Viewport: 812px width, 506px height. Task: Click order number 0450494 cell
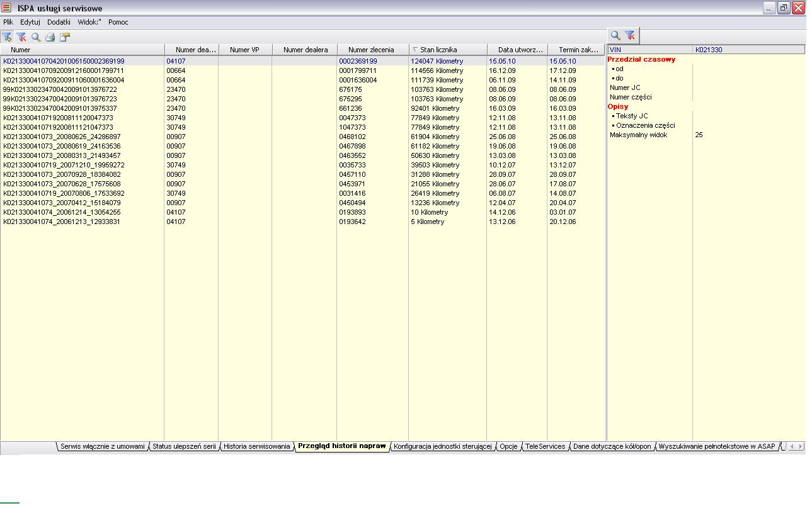(373, 203)
